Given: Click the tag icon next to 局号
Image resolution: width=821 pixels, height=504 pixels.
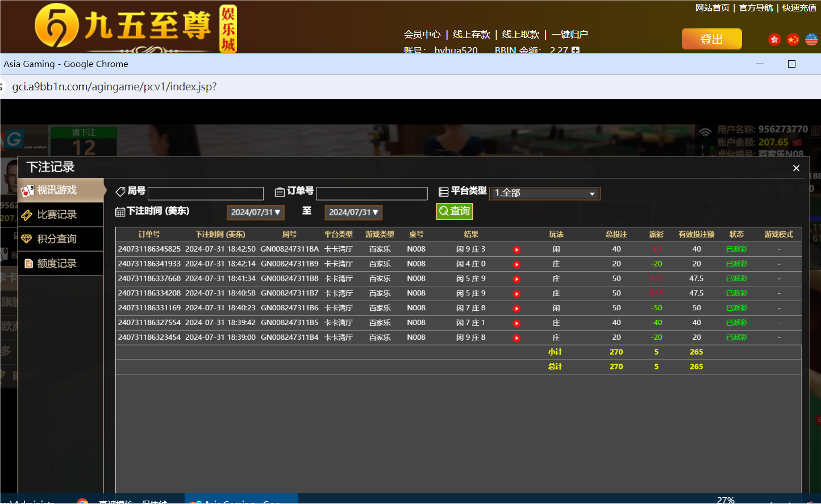Looking at the screenshot, I should (x=119, y=191).
